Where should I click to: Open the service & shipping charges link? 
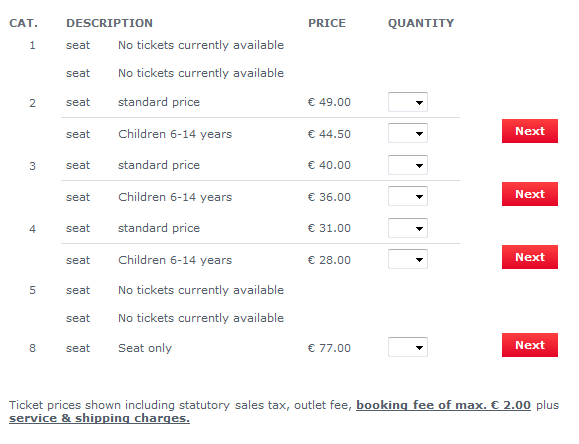click(99, 419)
